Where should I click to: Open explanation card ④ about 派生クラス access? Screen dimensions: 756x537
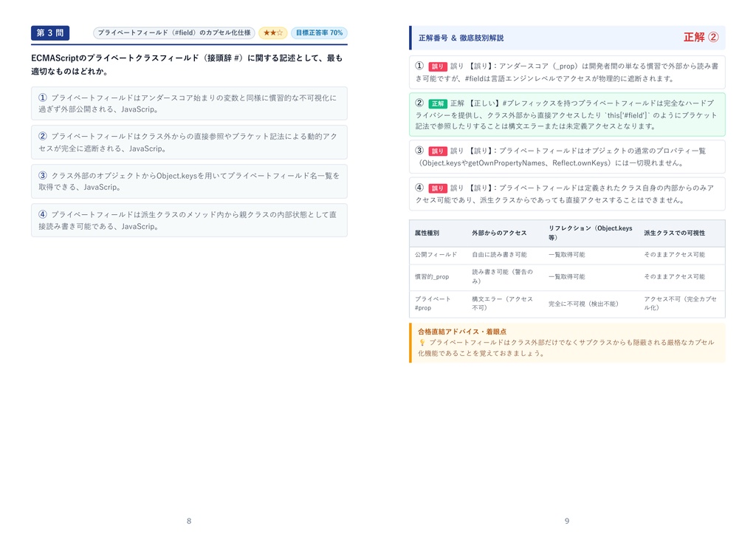coord(567,194)
